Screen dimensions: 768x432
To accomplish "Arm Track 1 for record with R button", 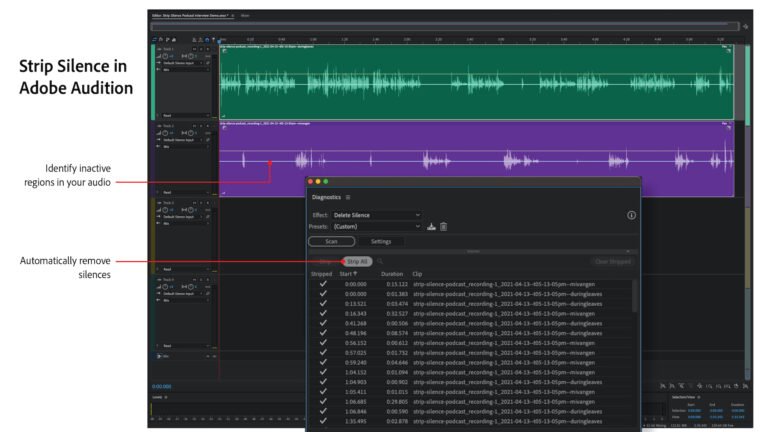I will pyautogui.click(x=208, y=49).
